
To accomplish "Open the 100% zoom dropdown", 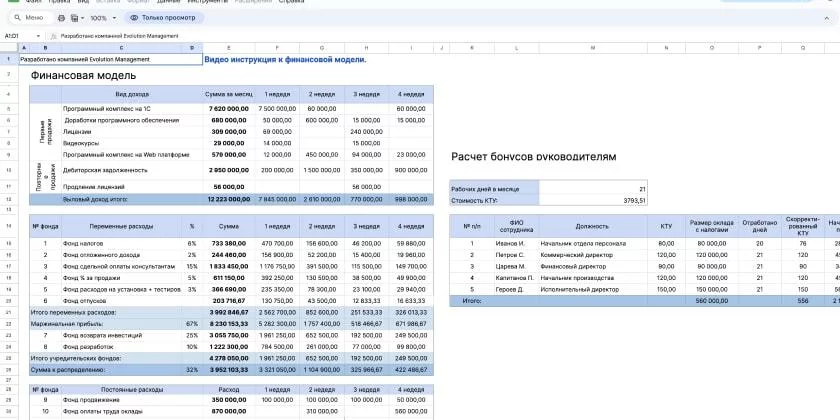I will 103,18.
